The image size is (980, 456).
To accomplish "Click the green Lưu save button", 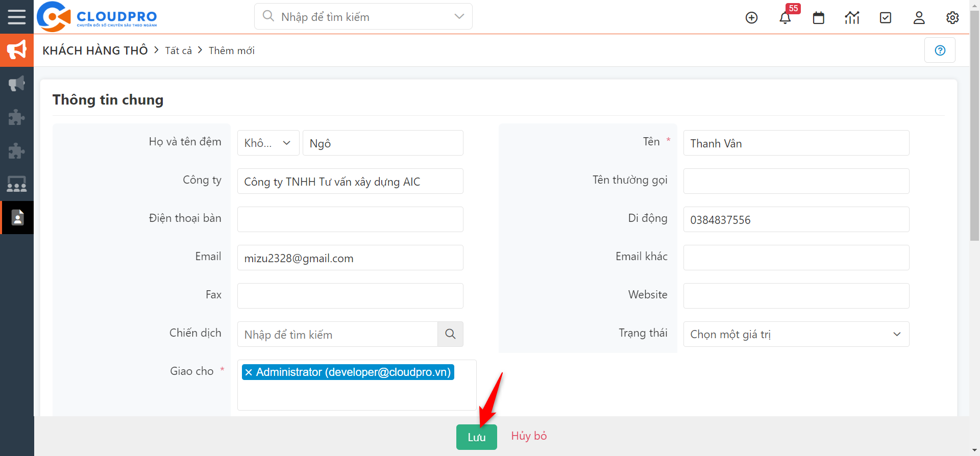I will 477,437.
